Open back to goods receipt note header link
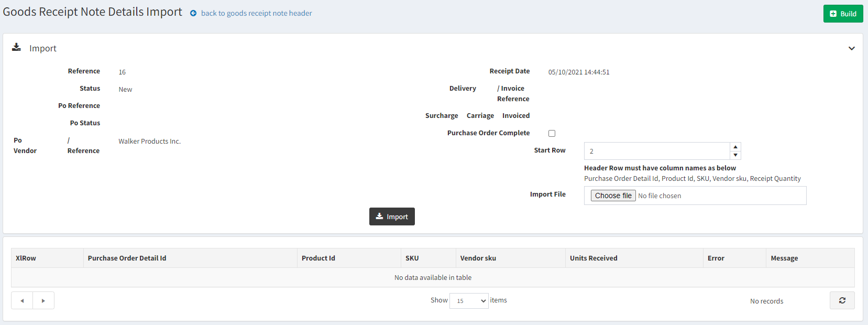868x325 pixels. tap(256, 14)
